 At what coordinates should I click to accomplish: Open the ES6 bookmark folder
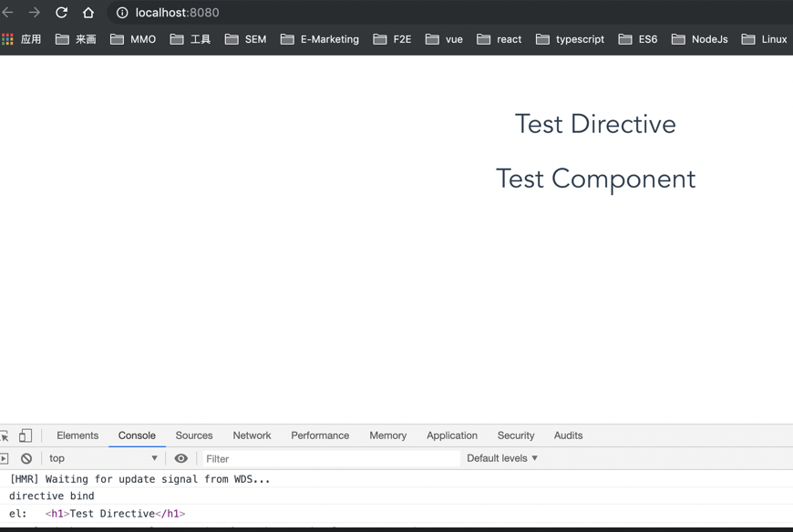coord(638,39)
